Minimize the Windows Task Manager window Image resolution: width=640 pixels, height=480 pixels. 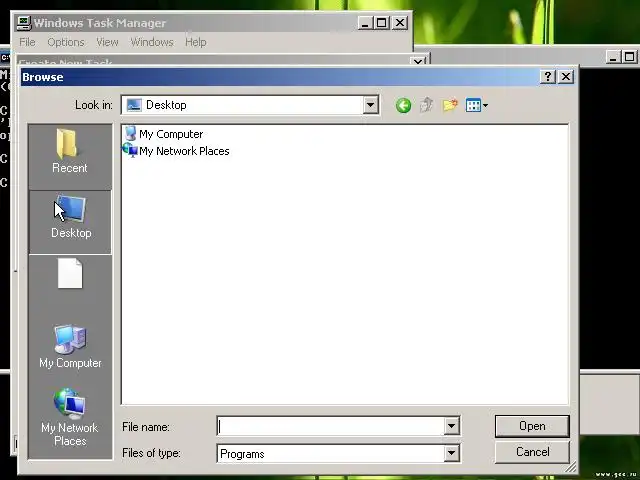365,23
